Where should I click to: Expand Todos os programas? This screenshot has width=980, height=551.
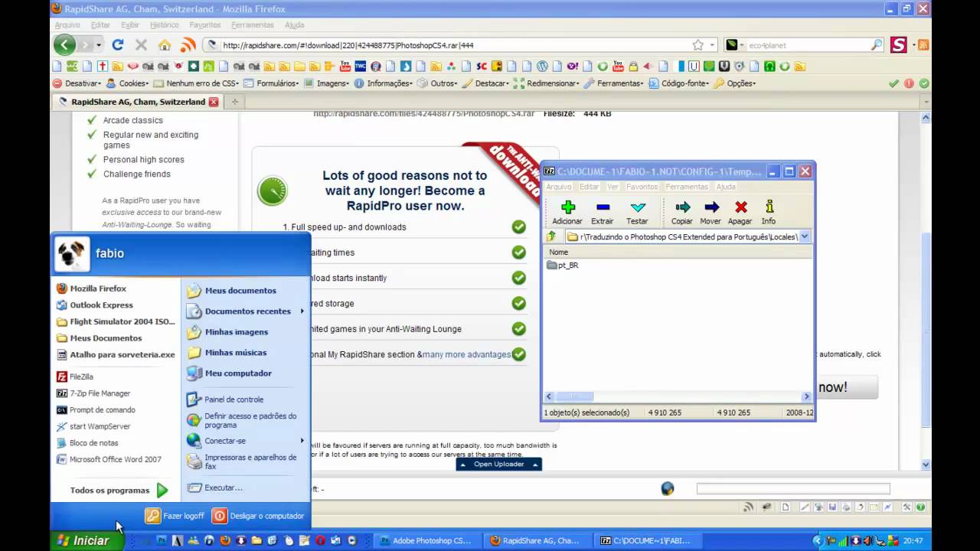(x=118, y=491)
